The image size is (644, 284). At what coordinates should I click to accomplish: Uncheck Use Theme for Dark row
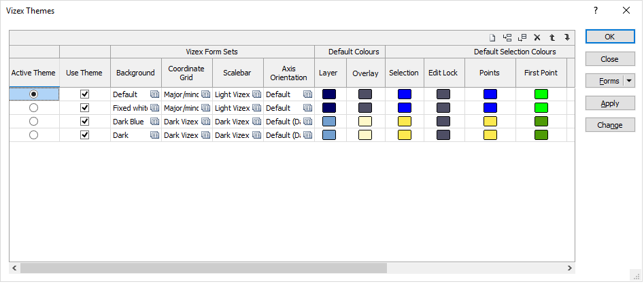coord(84,135)
